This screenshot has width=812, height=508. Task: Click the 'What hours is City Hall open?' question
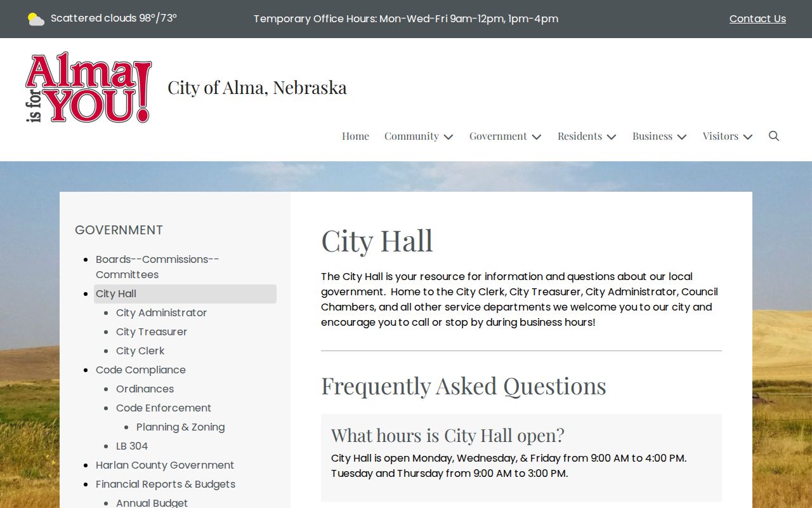click(x=448, y=435)
